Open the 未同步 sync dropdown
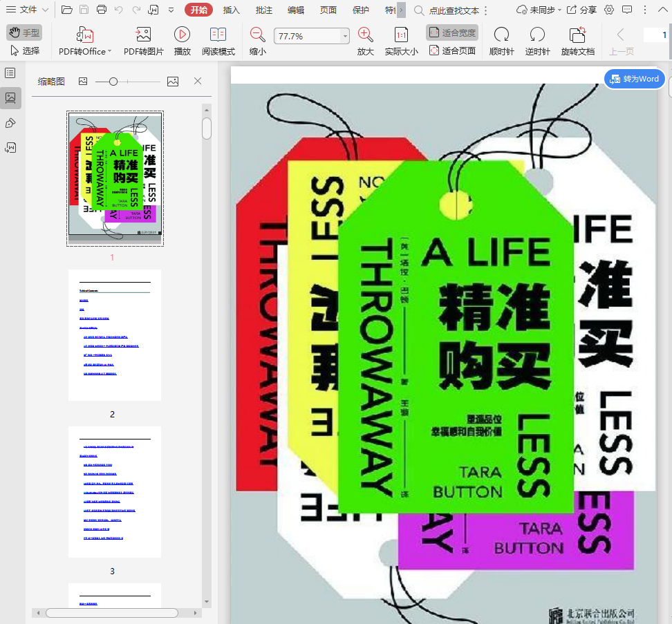The width and height of the screenshot is (672, 624). (x=539, y=10)
